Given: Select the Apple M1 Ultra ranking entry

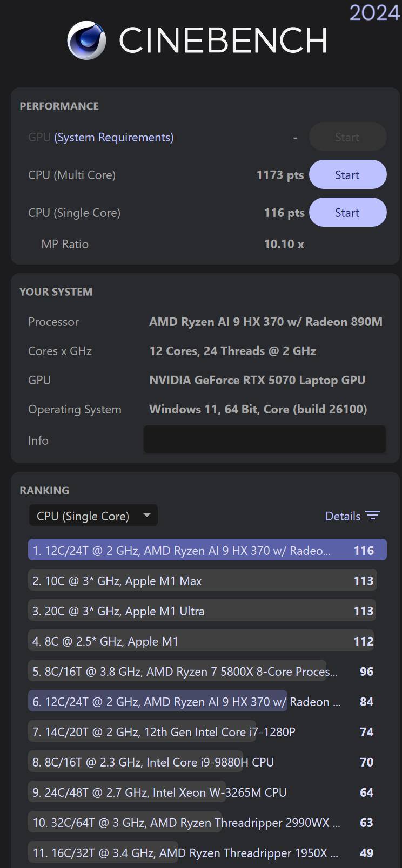Looking at the screenshot, I should (x=202, y=611).
